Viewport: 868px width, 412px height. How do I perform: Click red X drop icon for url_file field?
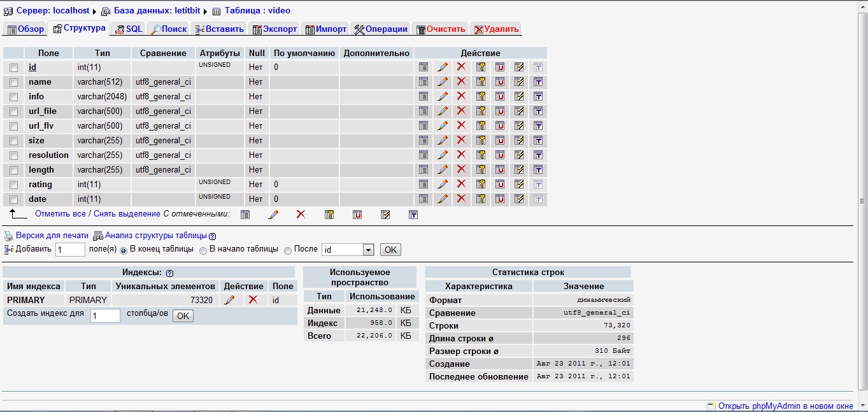462,111
